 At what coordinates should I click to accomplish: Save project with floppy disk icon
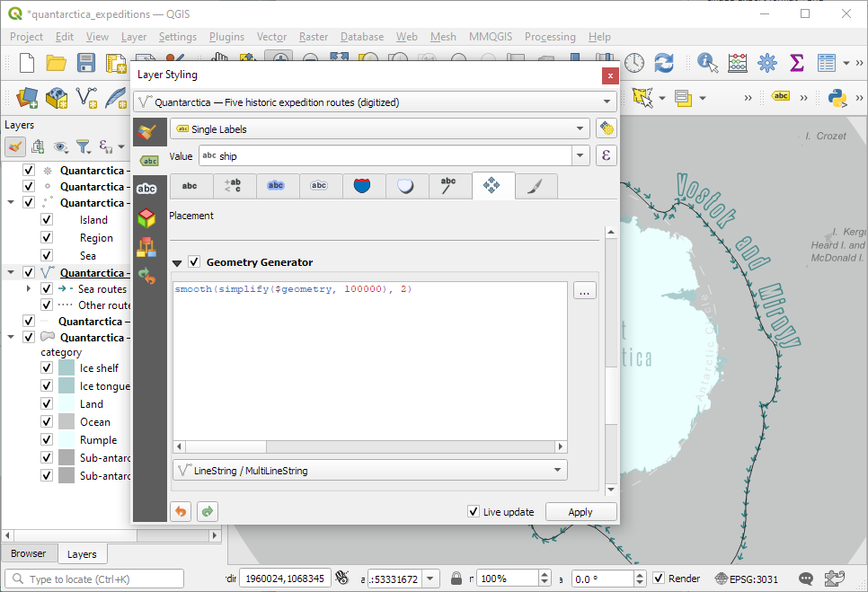tap(85, 63)
